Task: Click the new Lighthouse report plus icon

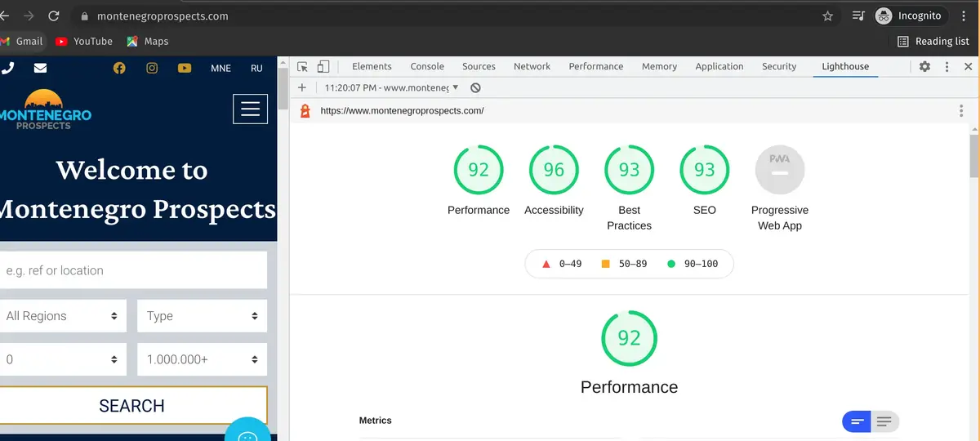Action: [x=302, y=87]
